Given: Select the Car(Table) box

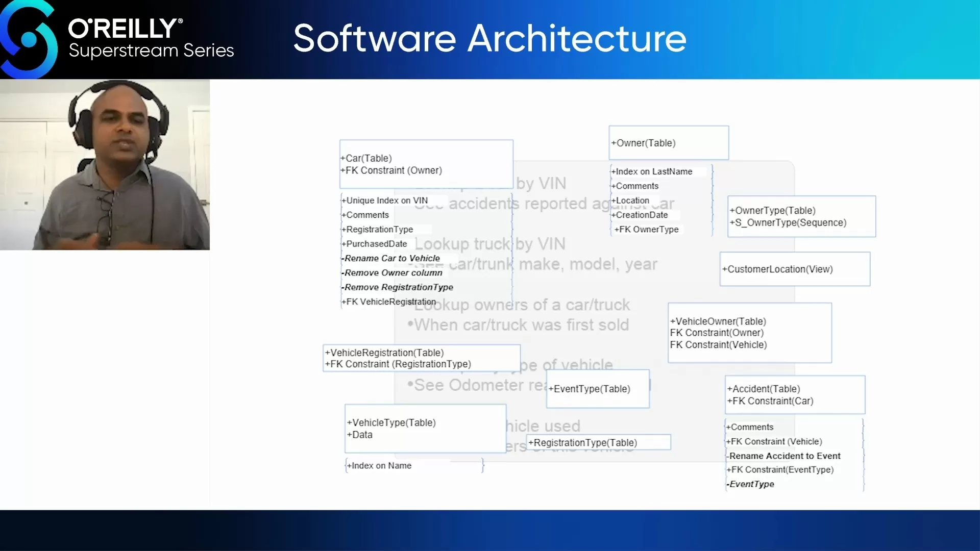Looking at the screenshot, I should pyautogui.click(x=426, y=164).
